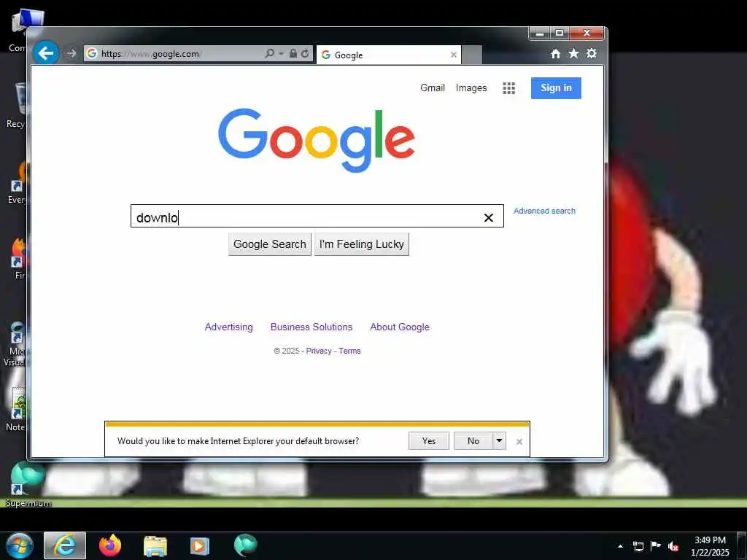The image size is (747, 560).
Task: Open the Privacy link
Action: tap(319, 351)
